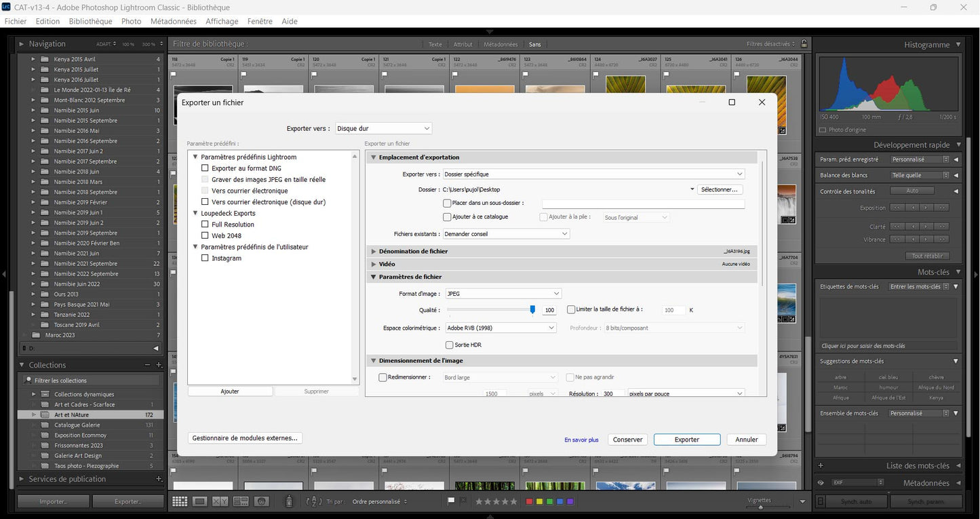Open 'Gestionnaire de modules externes...'
Image resolution: width=980 pixels, height=519 pixels.
245,438
